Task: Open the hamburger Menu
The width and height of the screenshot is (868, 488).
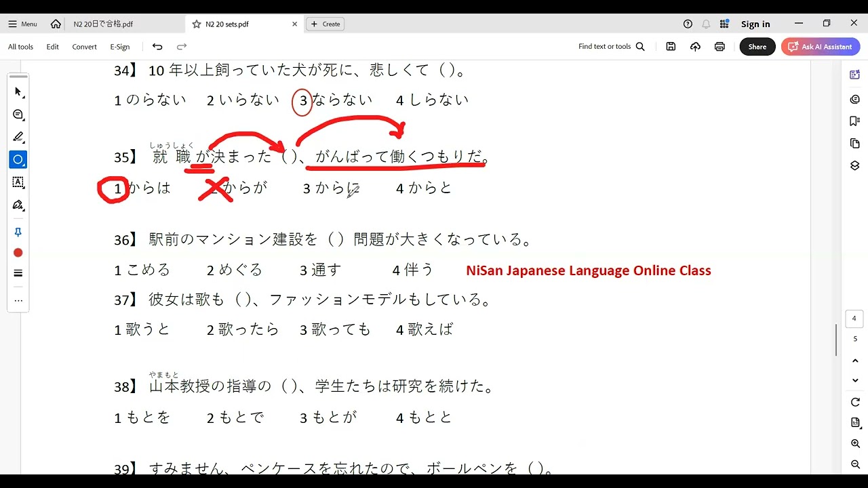Action: (22, 24)
